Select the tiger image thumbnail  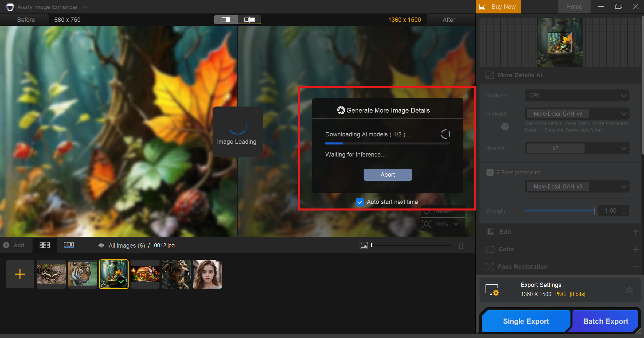(83, 274)
